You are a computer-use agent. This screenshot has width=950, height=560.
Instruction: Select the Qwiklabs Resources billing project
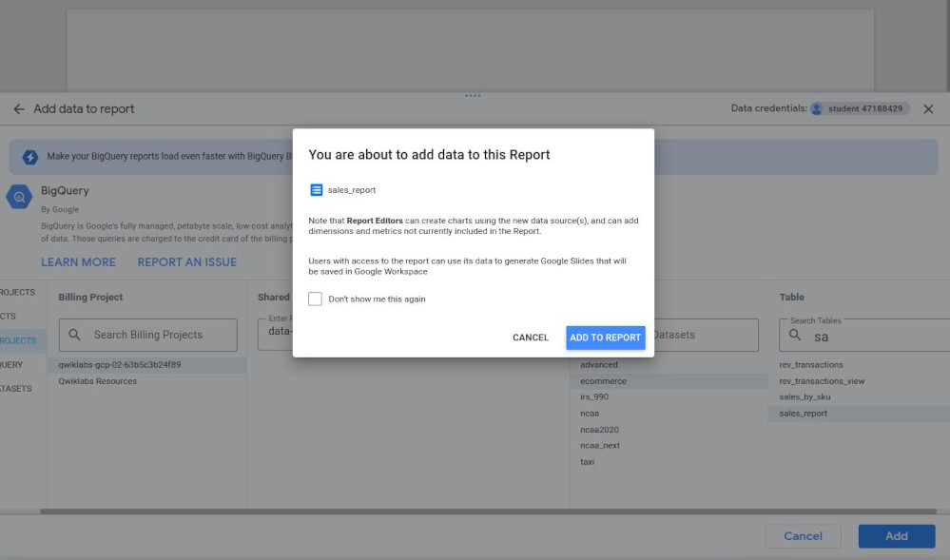[x=147, y=381]
